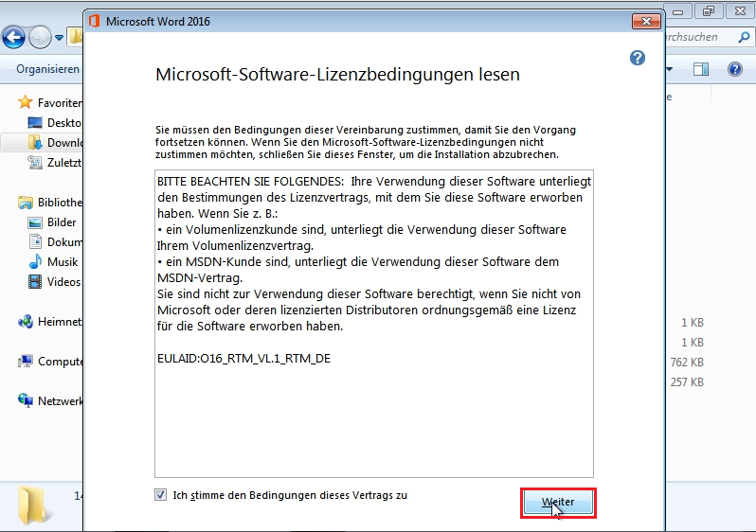Minimize the Explorer window
The image size is (756, 532).
point(678,11)
